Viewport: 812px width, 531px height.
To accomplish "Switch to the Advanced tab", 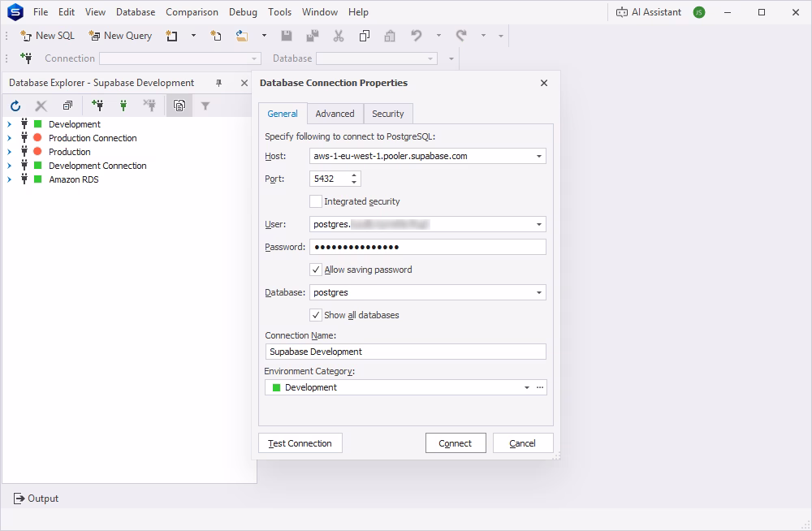I will (335, 114).
